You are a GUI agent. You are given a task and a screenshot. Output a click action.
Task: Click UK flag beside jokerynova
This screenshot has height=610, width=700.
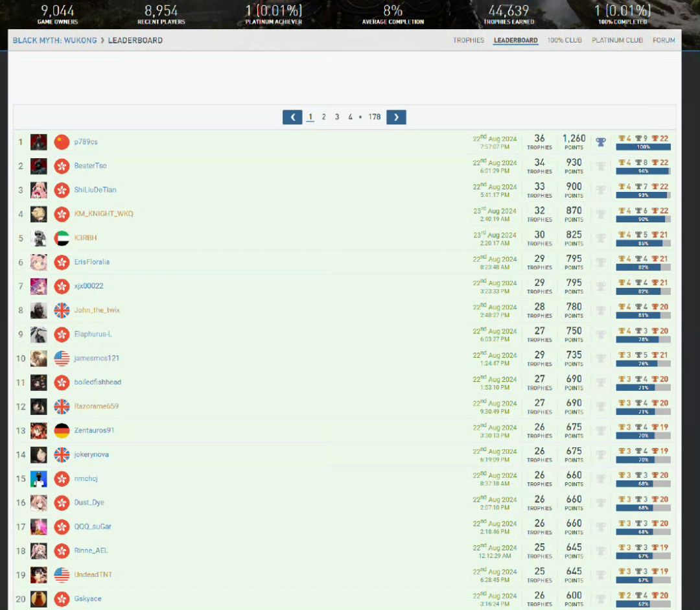pos(62,454)
